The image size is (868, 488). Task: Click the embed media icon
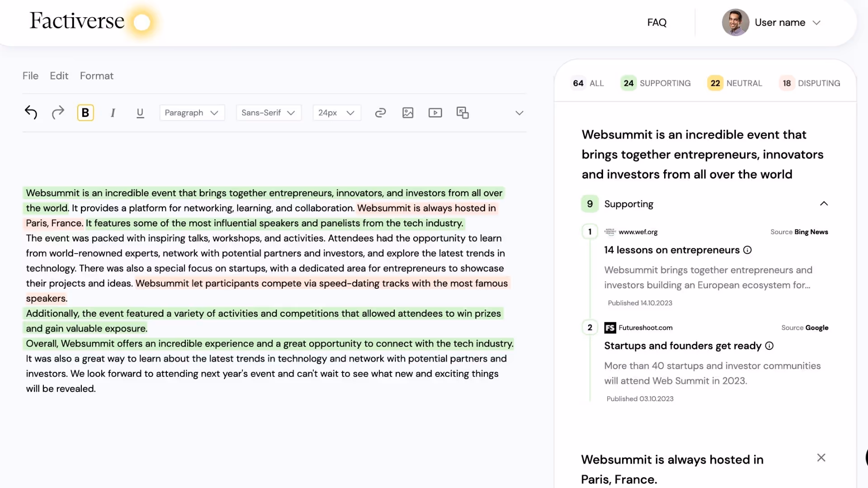(x=462, y=113)
